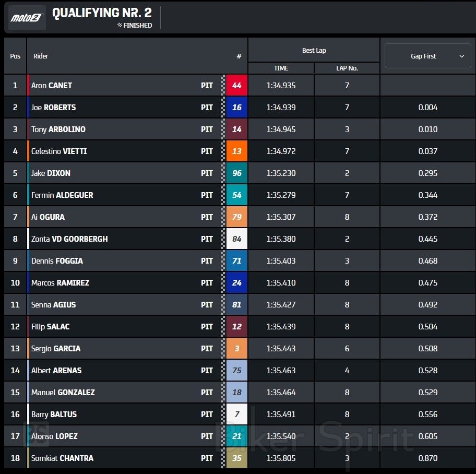This screenshot has height=474, width=476.
Task: Click Zonta VD Goorbergh's white 84 badge
Action: coord(236,239)
